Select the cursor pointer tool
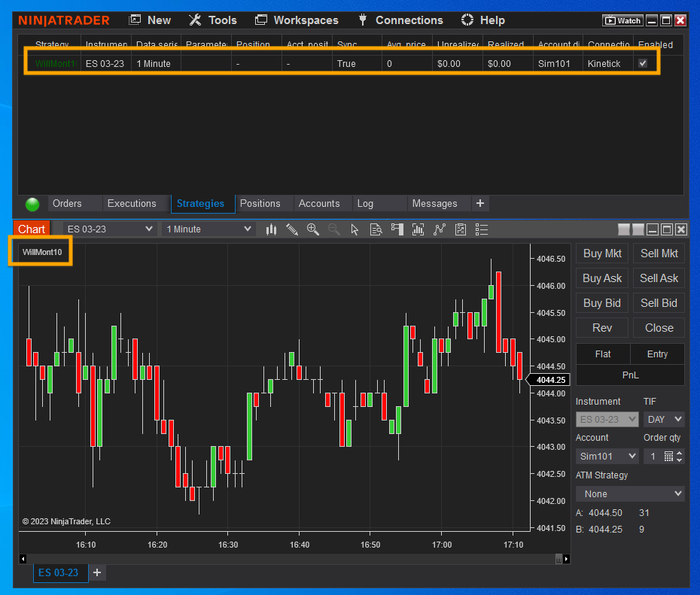The width and height of the screenshot is (700, 595). tap(355, 229)
